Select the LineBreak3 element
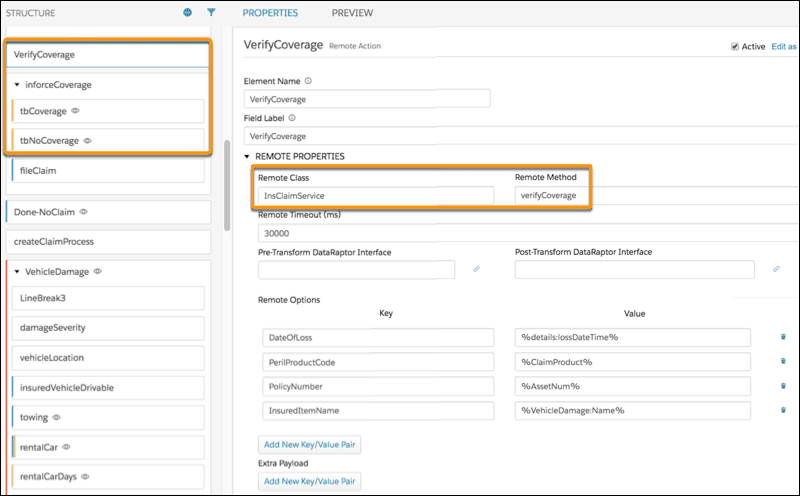800x496 pixels. coord(108,298)
